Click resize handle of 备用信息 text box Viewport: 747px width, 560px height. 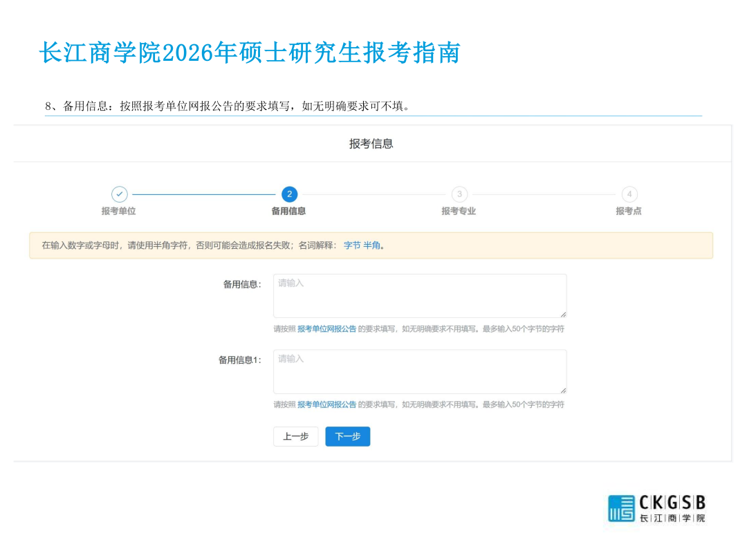tap(563, 314)
